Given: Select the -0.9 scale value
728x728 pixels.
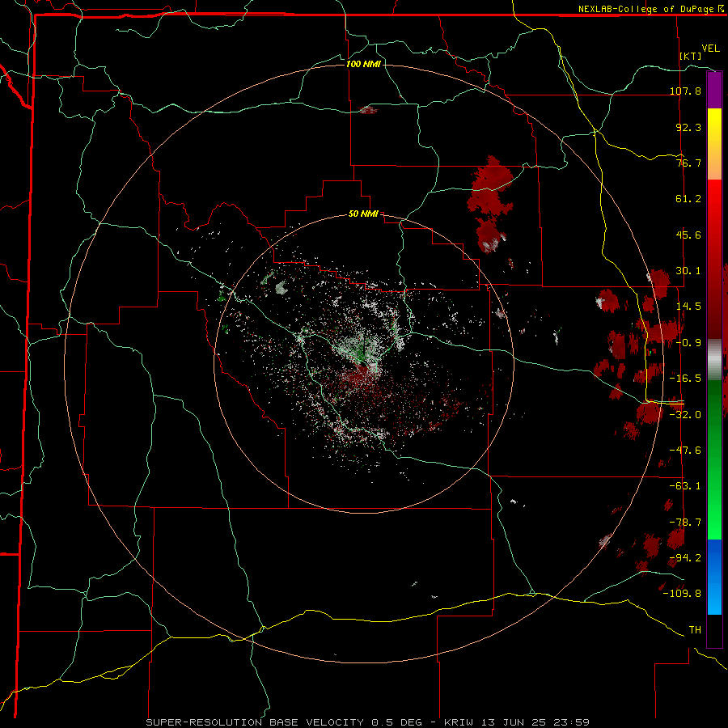Looking at the screenshot, I should (x=688, y=343).
